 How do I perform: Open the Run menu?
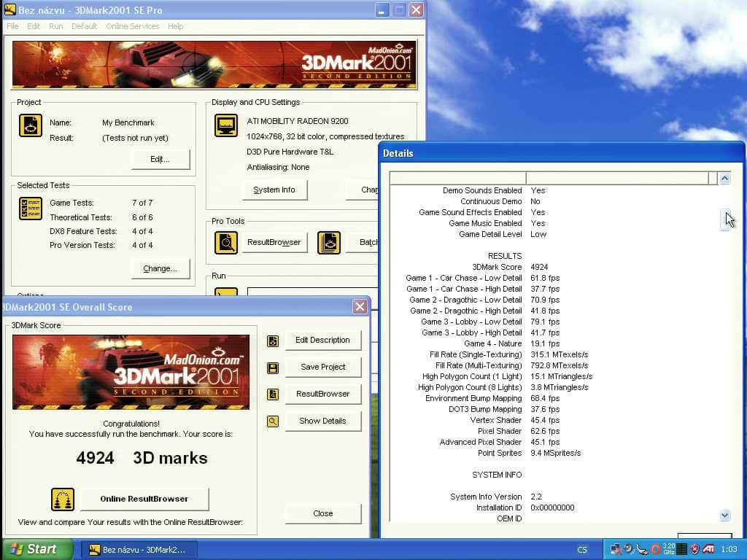(55, 26)
